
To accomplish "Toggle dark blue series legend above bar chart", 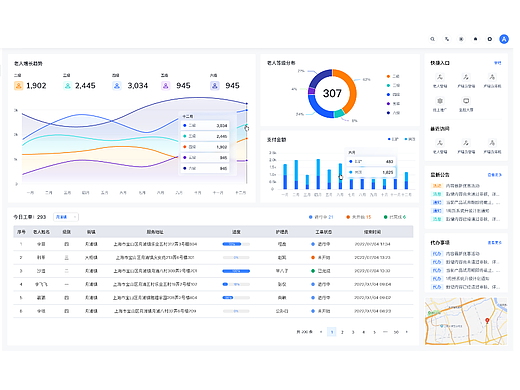I will (393, 139).
